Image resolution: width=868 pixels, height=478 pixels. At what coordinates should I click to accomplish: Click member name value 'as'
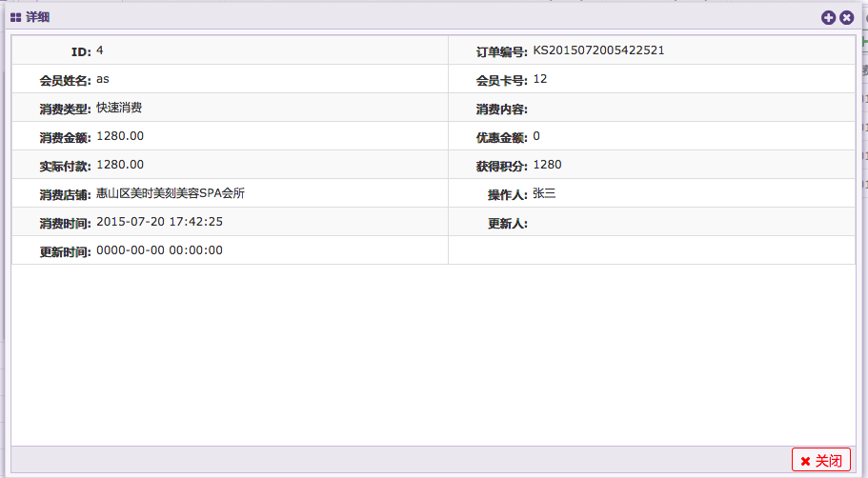103,79
